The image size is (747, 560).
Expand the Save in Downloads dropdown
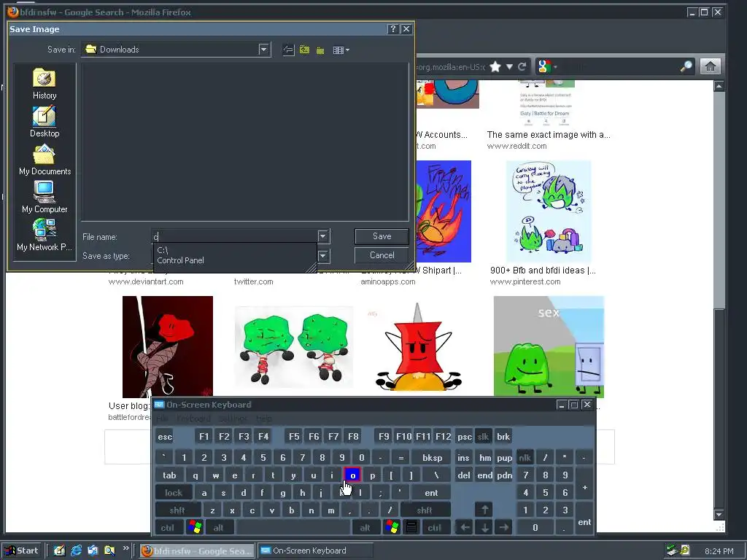(x=264, y=50)
